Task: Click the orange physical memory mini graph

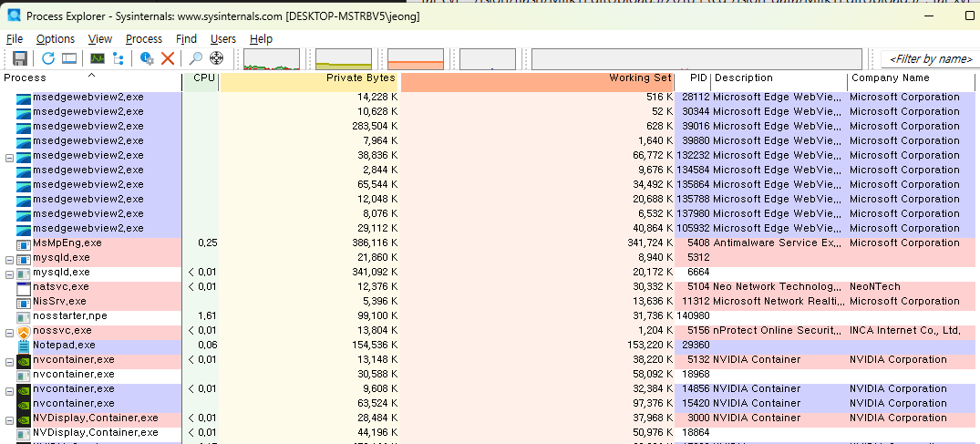Action: tap(416, 59)
